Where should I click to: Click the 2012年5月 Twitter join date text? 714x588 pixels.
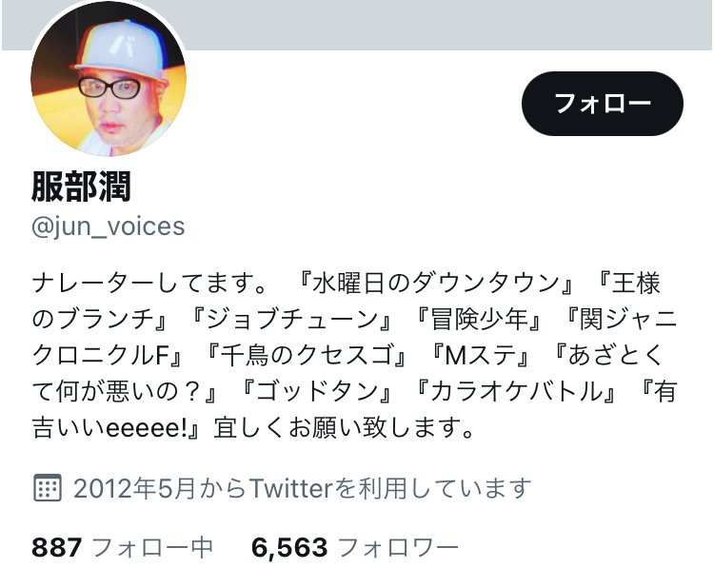pyautogui.click(x=303, y=488)
